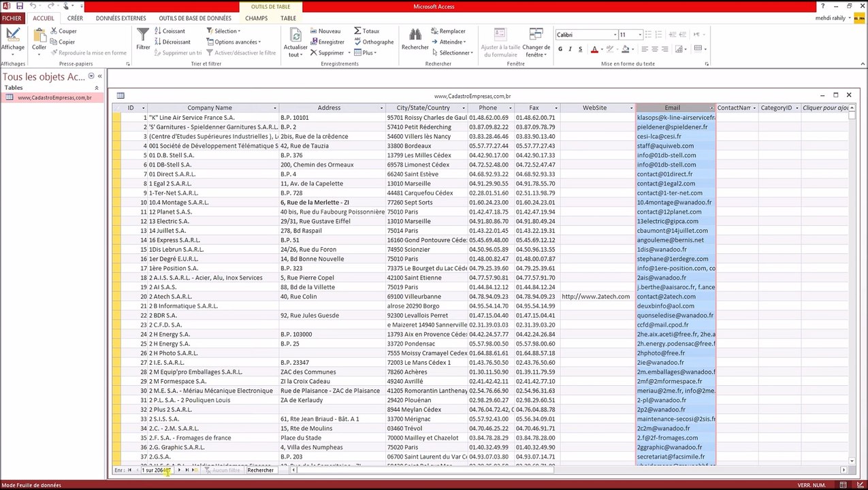Go to first record button
The width and height of the screenshot is (868, 490).
point(129,470)
